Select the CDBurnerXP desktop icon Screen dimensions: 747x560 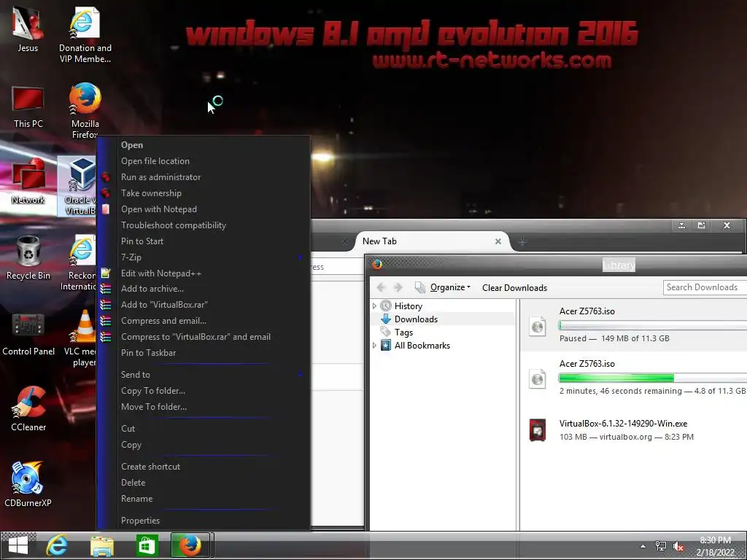click(28, 485)
